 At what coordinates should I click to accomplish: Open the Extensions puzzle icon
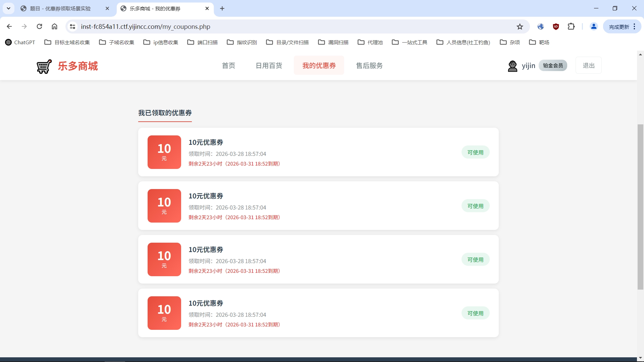[x=571, y=26]
